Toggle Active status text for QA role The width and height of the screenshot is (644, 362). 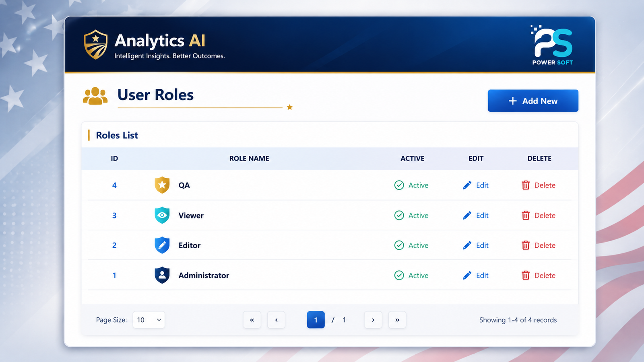pos(418,185)
